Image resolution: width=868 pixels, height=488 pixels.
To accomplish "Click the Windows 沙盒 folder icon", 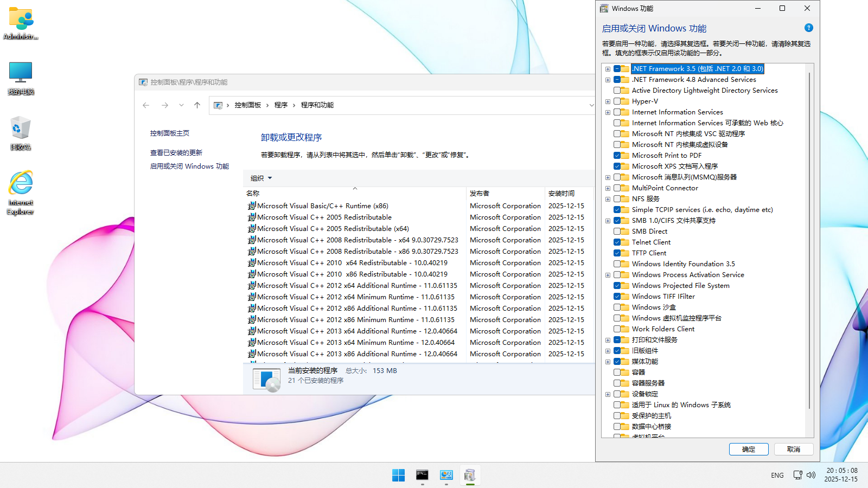I will coord(625,307).
